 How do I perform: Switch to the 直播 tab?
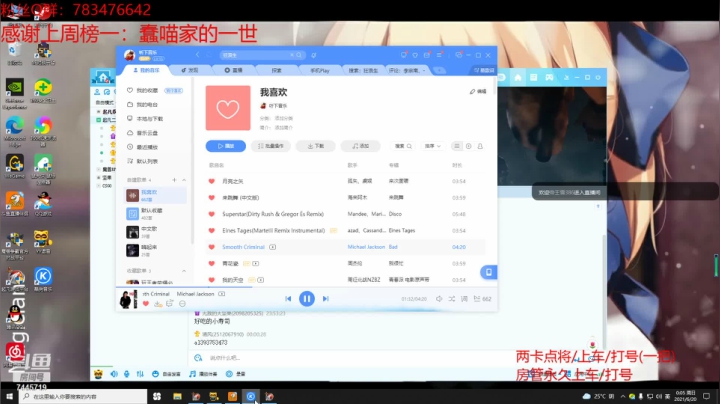(x=233, y=70)
